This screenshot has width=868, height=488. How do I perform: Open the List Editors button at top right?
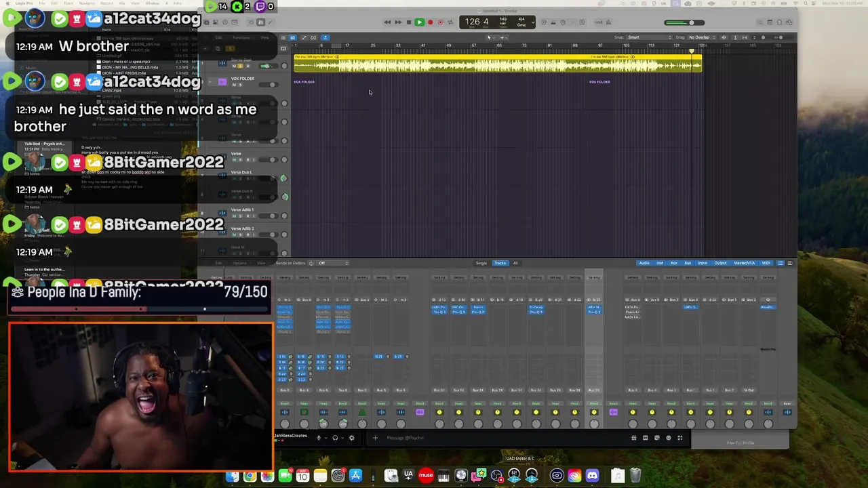click(x=761, y=22)
